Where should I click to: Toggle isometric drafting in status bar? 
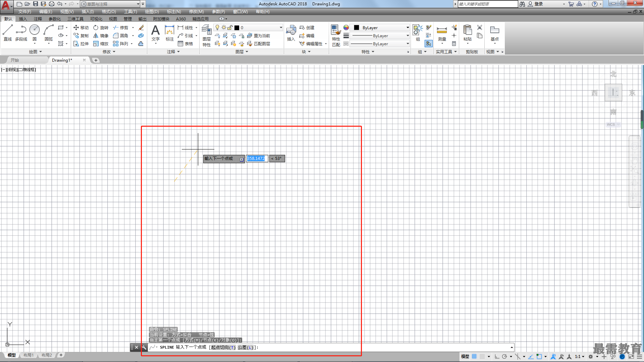click(518, 357)
